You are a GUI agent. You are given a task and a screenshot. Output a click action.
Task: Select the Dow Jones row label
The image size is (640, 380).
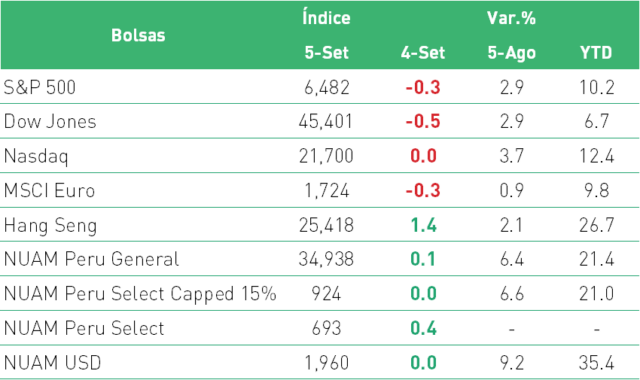coord(50,121)
